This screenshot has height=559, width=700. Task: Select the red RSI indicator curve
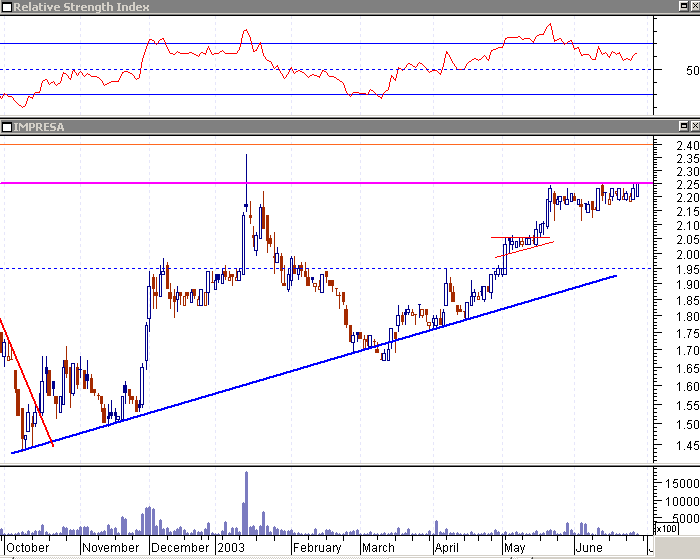pos(318,65)
